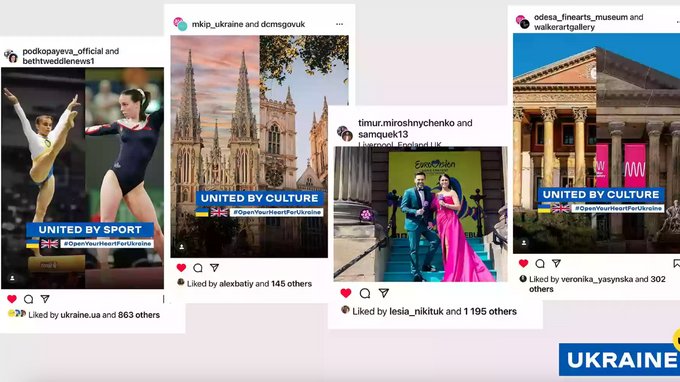The width and height of the screenshot is (680, 382).
Task: Share the United by Sport gymnastics post
Action: (45, 299)
